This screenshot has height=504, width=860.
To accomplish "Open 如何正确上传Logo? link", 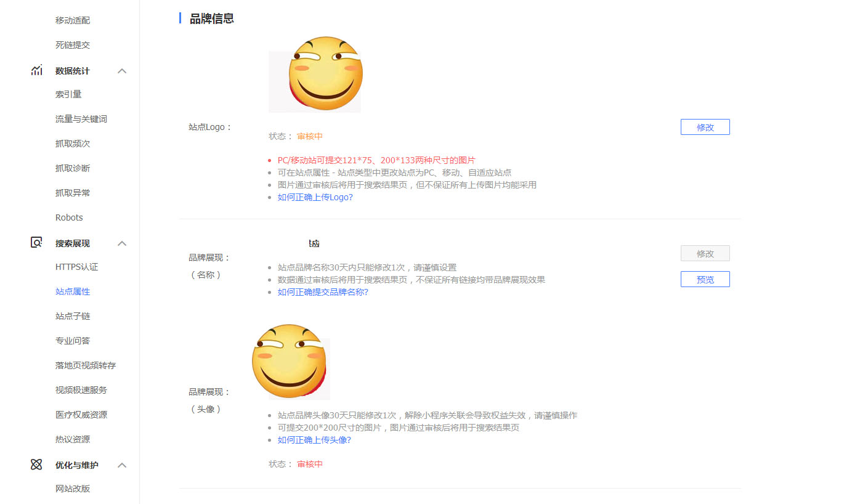I will pyautogui.click(x=315, y=197).
